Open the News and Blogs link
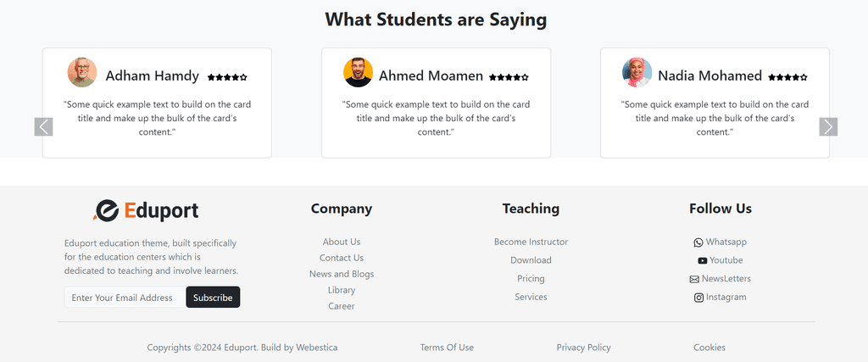 click(342, 274)
